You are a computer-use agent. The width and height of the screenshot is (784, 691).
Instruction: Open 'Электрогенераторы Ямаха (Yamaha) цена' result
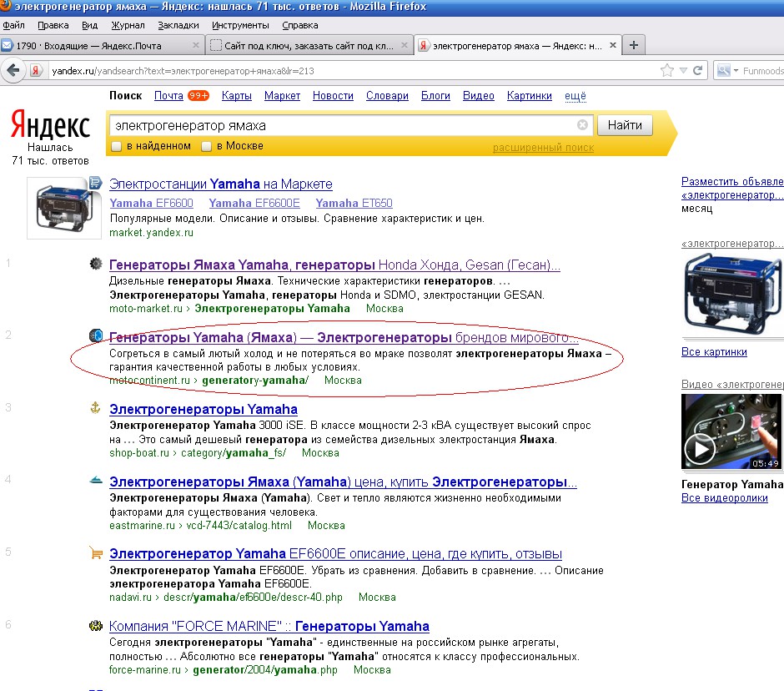[x=343, y=482]
